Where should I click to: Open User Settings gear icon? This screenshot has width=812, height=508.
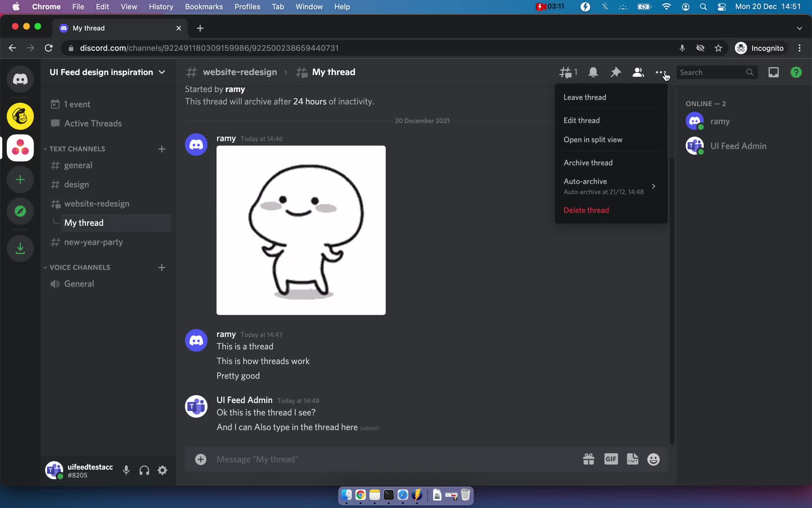click(162, 470)
